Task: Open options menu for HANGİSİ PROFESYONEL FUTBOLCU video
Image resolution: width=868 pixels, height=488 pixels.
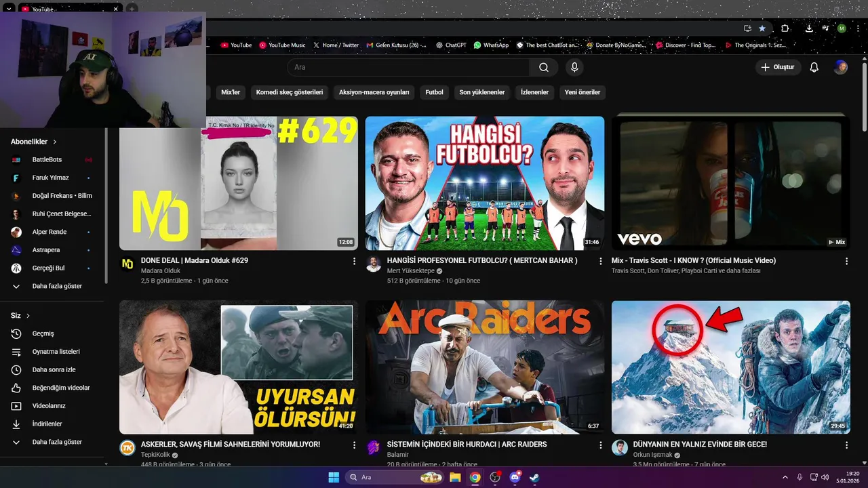Action: tap(600, 261)
